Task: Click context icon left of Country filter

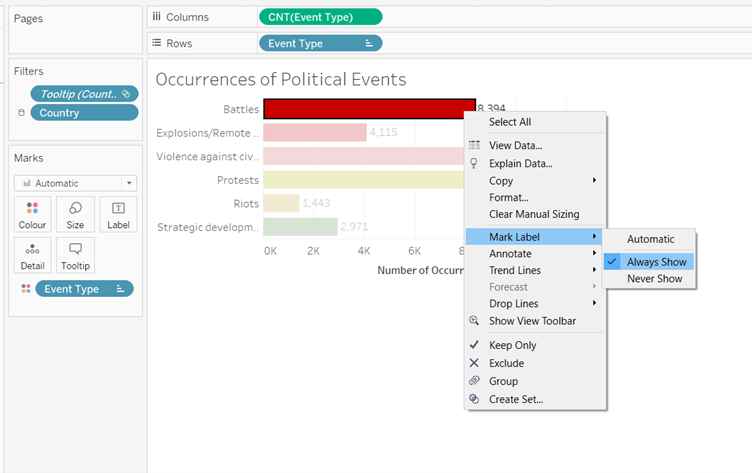Action: click(21, 112)
